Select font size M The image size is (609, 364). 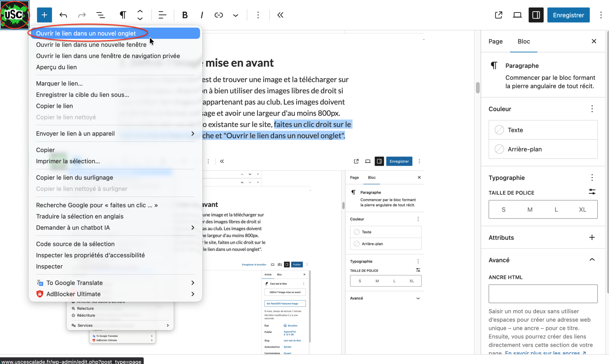point(530,210)
